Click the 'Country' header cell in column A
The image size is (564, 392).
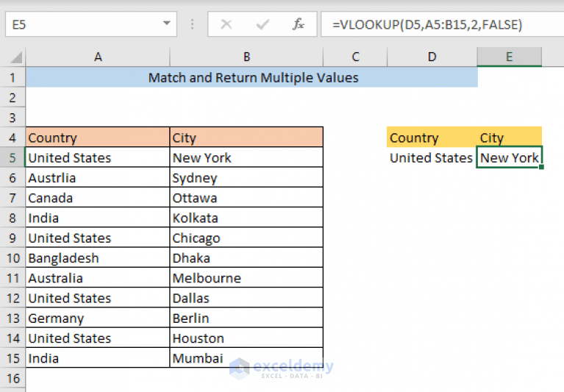coord(98,138)
